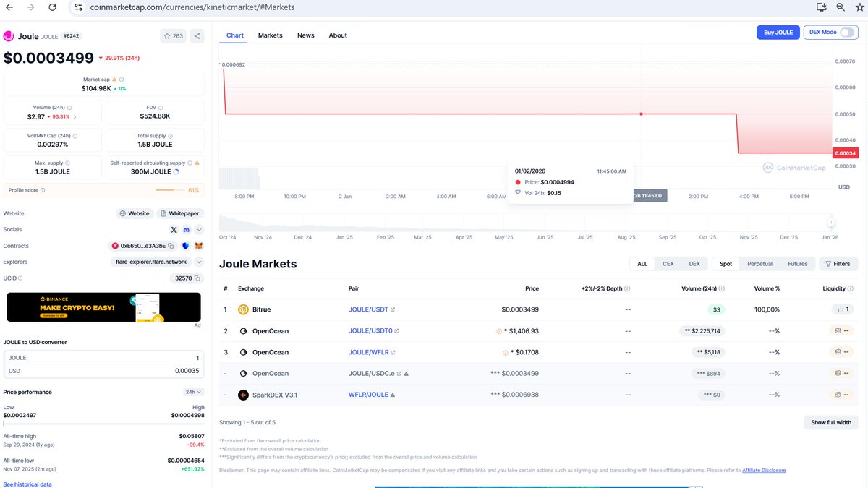The image size is (868, 488).
Task: Open the WFLR/JOULE pair link
Action: coord(369,395)
